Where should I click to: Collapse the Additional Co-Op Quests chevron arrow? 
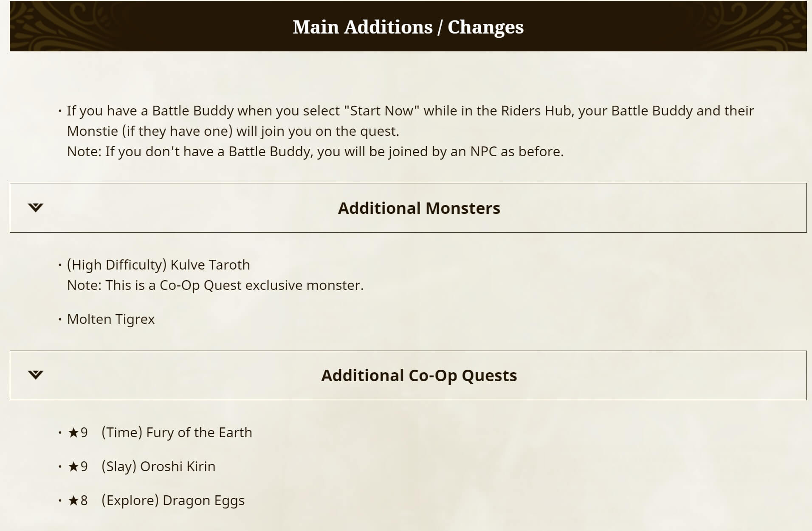[36, 375]
